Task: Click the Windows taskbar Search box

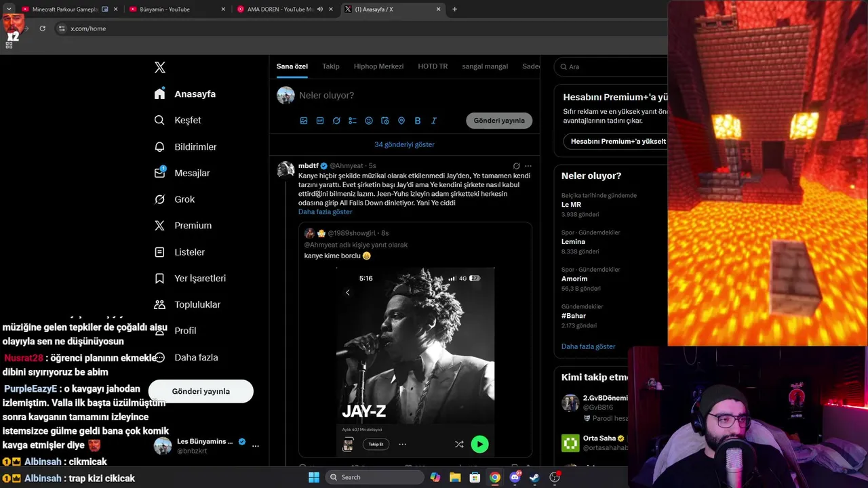Action: click(x=374, y=477)
